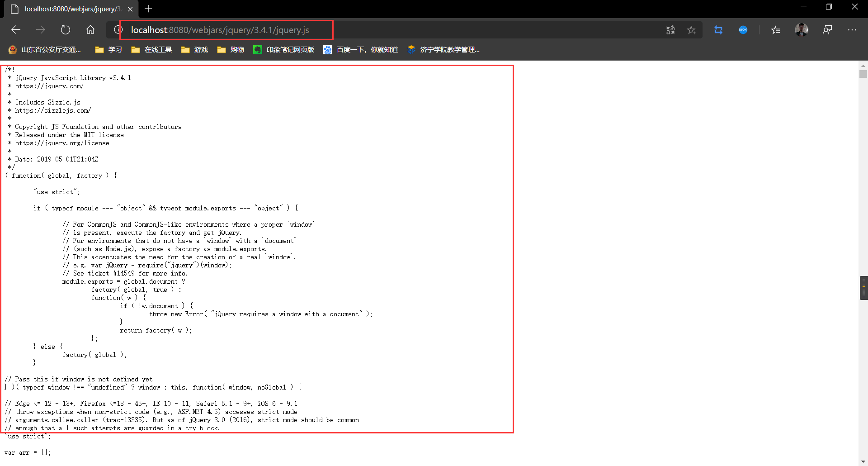The height and width of the screenshot is (466, 868).
Task: Click the text 'jQuery JavaScript Library v3.4.1'
Action: (x=73, y=78)
